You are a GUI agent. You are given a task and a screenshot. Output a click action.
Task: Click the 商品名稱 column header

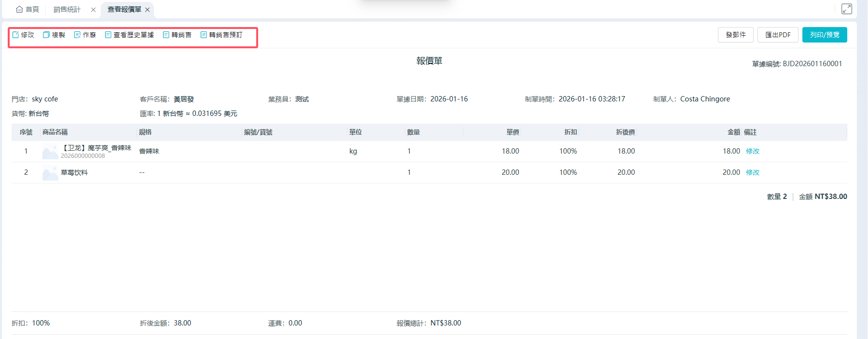[x=55, y=132]
